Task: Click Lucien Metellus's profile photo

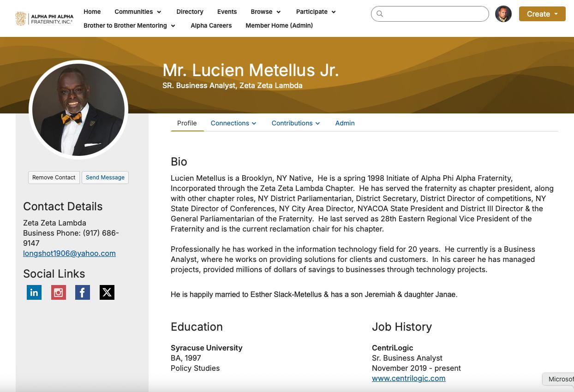Action: click(78, 110)
